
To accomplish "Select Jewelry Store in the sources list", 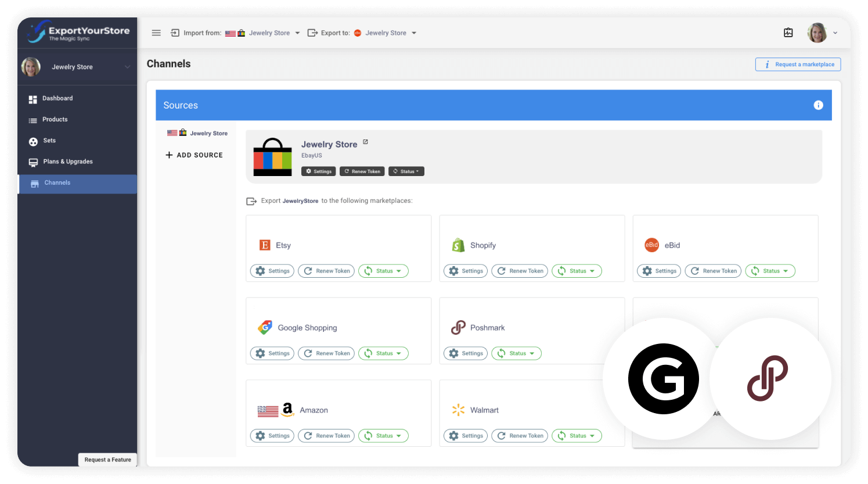I will click(x=197, y=133).
